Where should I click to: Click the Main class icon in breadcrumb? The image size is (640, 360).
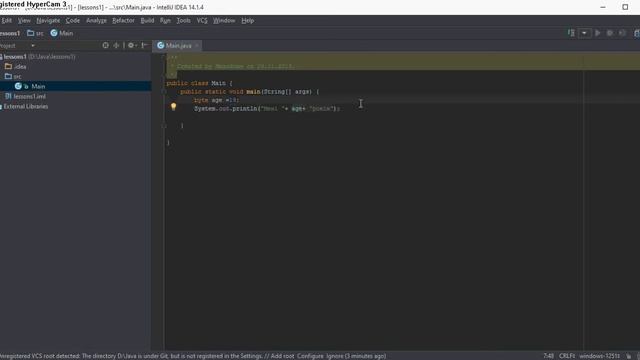pos(54,33)
